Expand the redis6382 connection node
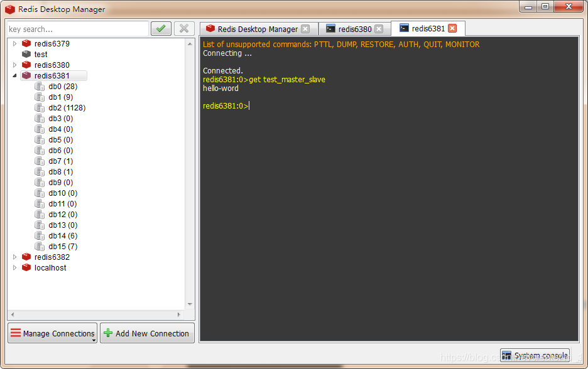588x369 pixels. pos(14,257)
